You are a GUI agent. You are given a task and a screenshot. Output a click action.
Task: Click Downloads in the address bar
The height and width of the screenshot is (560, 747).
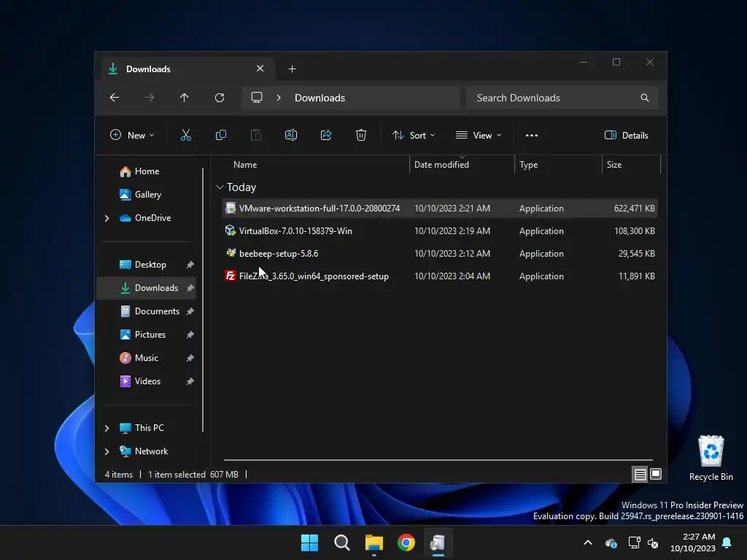pos(320,98)
